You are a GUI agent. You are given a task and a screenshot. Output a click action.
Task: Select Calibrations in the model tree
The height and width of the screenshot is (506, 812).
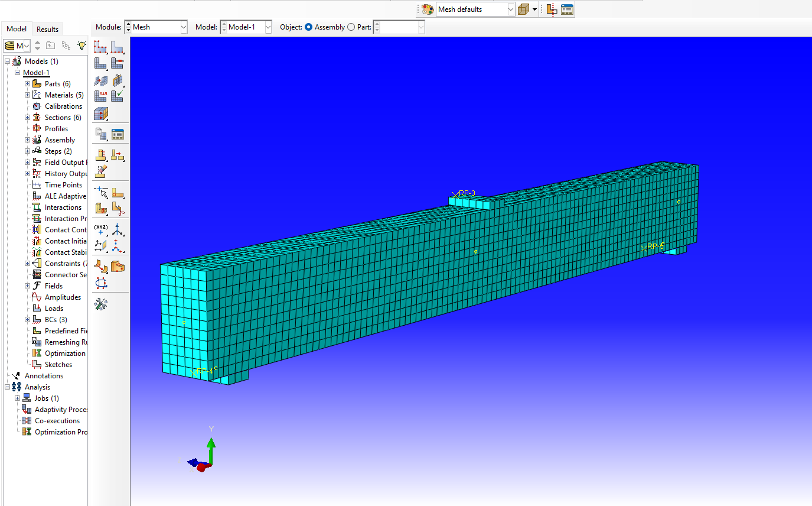point(63,106)
